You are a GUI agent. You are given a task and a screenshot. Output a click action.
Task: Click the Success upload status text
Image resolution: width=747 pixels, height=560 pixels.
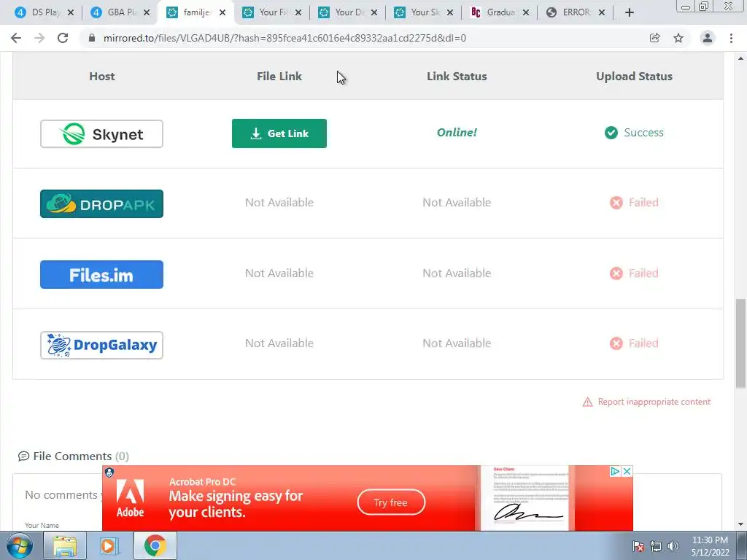click(643, 133)
